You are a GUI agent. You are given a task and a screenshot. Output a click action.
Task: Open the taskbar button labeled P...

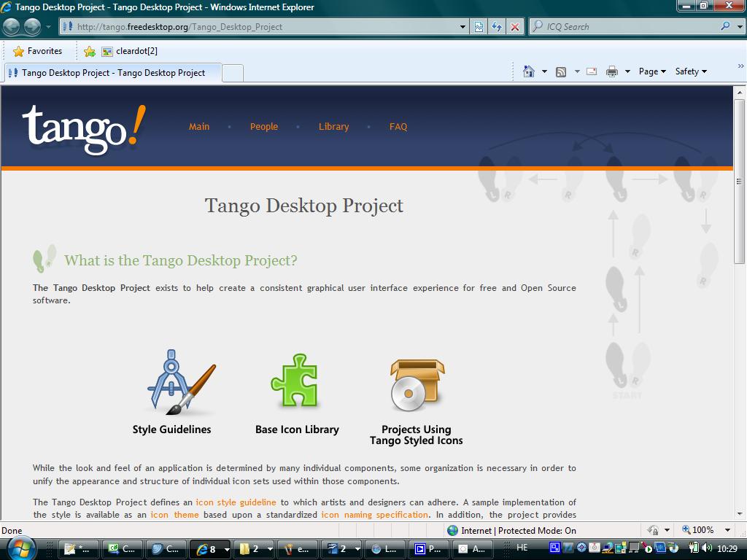coord(428,549)
